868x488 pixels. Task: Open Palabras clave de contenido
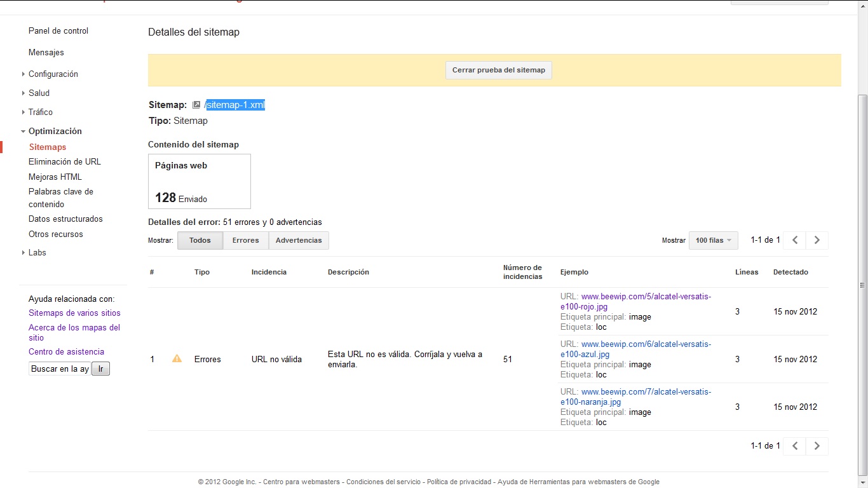coord(61,198)
